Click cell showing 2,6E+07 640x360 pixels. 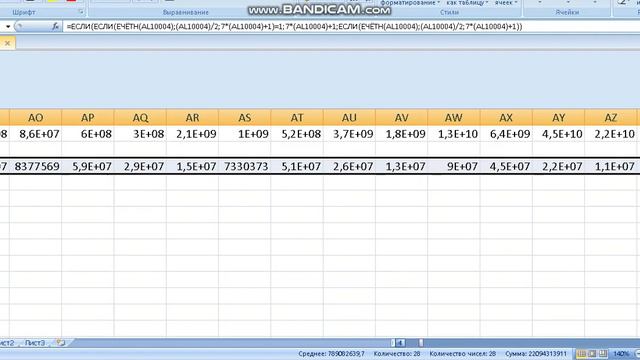[349, 166]
